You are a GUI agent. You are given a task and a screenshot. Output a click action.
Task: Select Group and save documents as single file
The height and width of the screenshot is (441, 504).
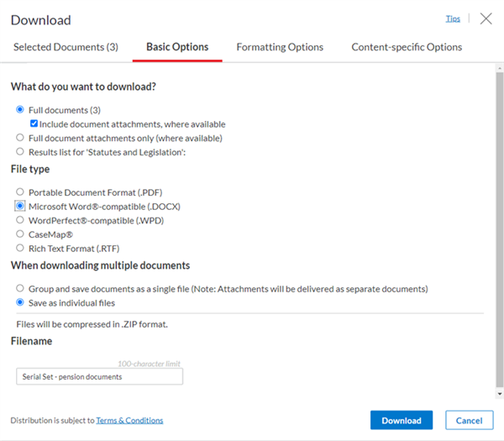pos(20,288)
